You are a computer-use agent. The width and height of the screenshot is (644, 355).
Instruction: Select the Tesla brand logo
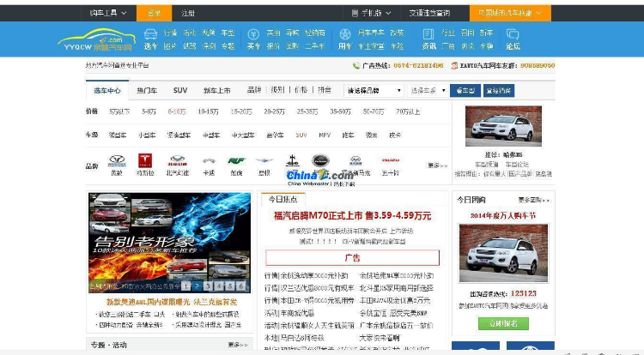coord(145,160)
